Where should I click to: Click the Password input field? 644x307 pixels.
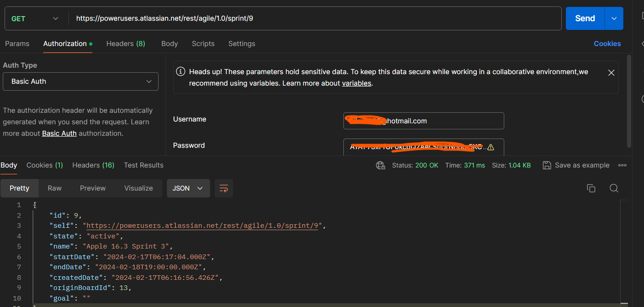(x=423, y=147)
